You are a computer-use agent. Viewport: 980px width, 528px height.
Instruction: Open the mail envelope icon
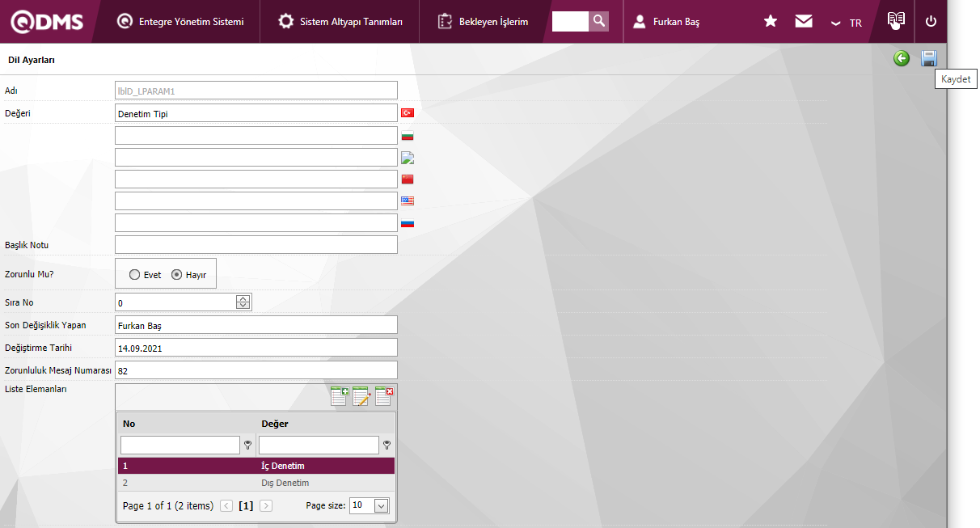tap(804, 22)
